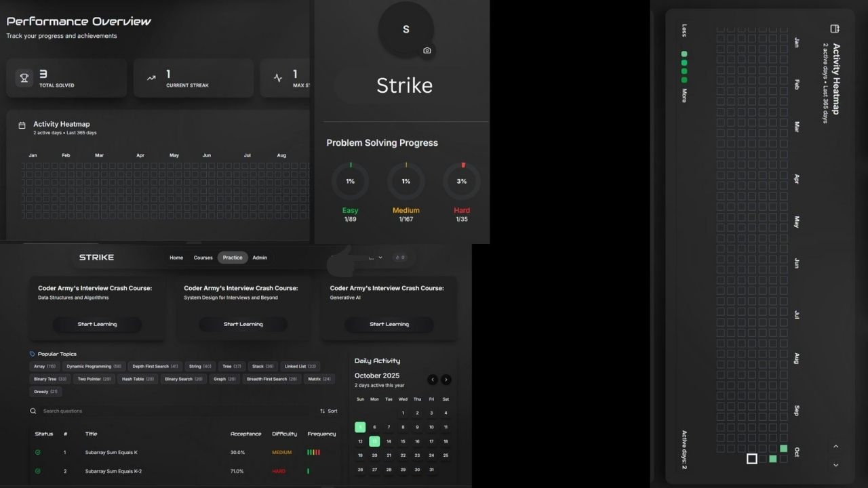The image size is (868, 488).
Task: Click the camera icon on the profile avatar
Action: tap(427, 51)
